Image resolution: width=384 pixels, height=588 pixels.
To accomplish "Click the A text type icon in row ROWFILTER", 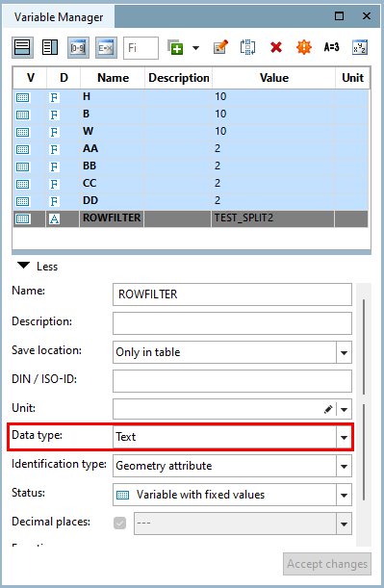I will [x=54, y=219].
